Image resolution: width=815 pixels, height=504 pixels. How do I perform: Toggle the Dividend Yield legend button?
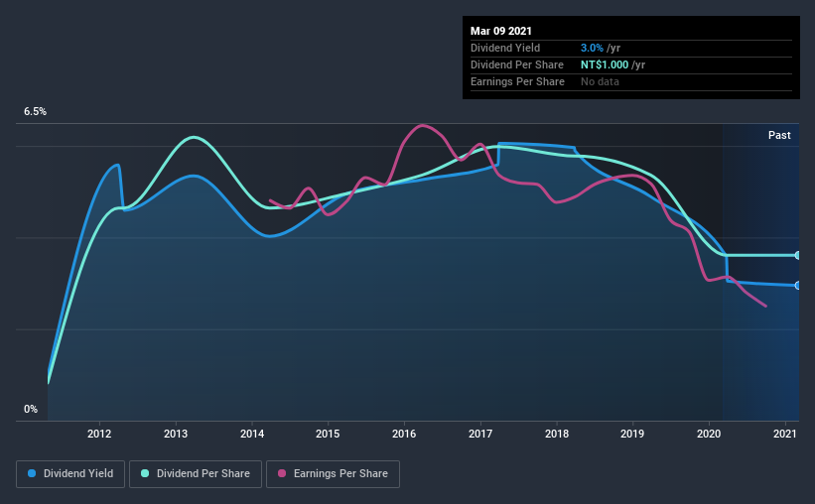(70, 474)
